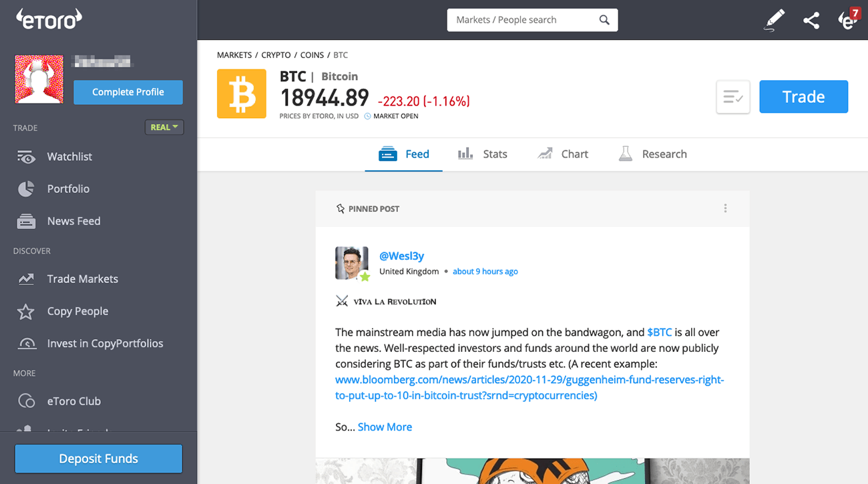Click the Deposit Funds button

pos(99,459)
